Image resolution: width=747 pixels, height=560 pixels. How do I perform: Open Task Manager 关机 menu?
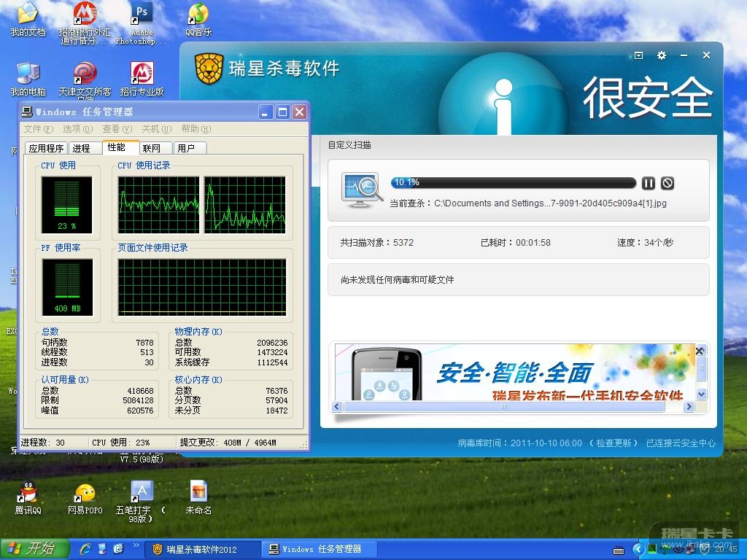[x=157, y=129]
